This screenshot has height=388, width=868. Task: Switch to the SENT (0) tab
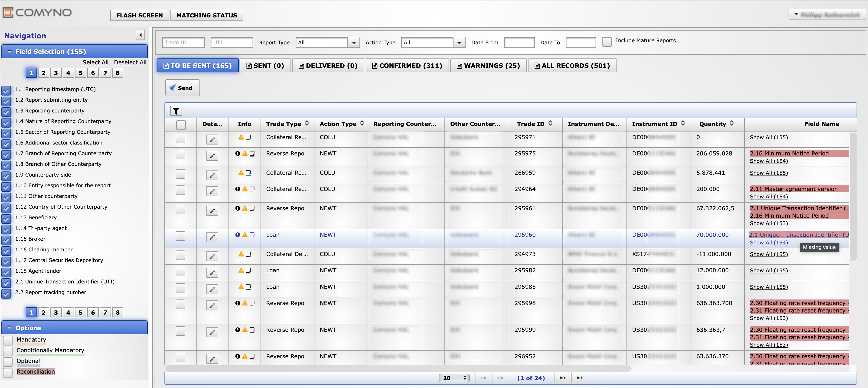[x=265, y=65]
